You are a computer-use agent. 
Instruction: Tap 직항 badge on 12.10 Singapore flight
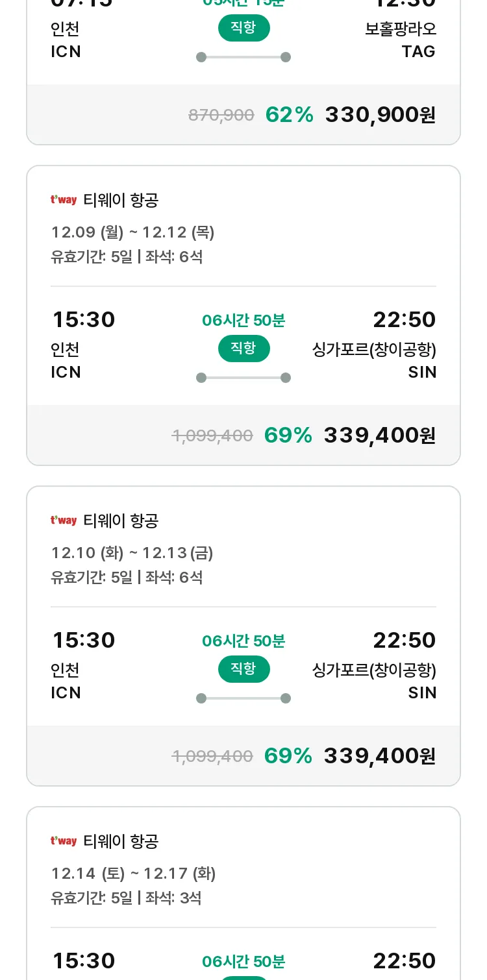tap(243, 669)
